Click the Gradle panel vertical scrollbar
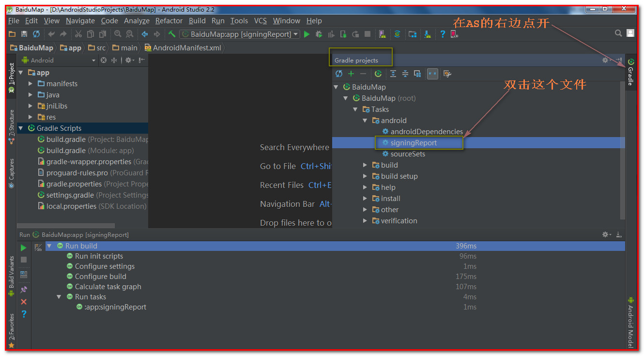This screenshot has height=356, width=644. point(622,150)
